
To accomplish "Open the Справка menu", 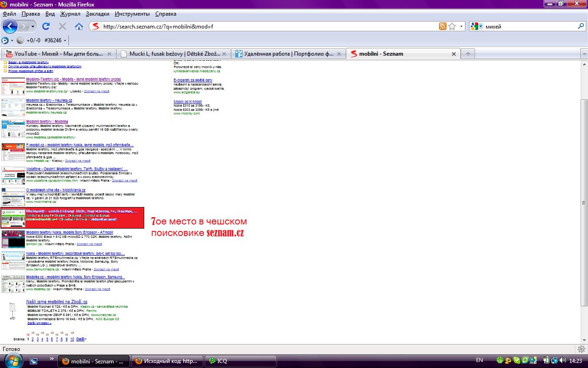I will tap(166, 14).
